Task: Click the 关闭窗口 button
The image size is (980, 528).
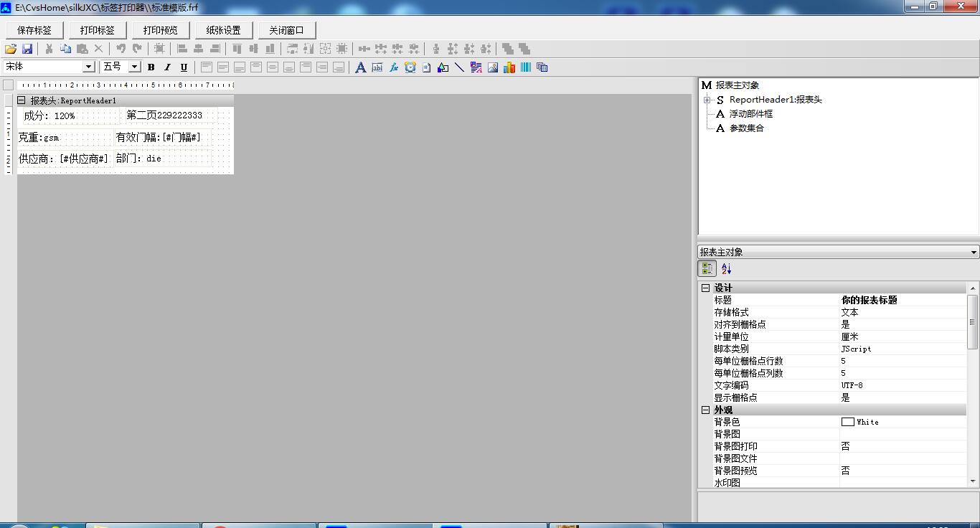Action: click(287, 30)
